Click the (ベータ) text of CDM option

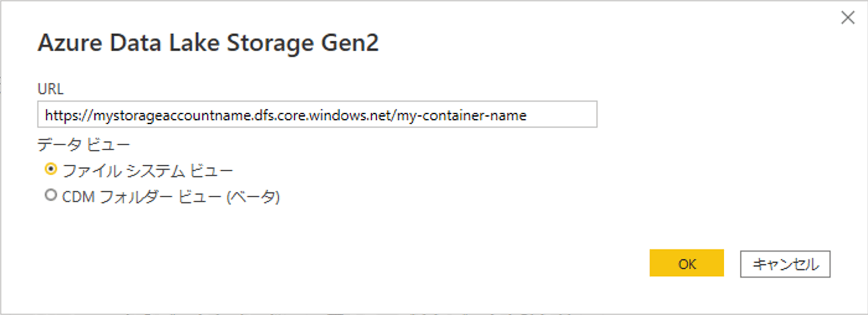tap(253, 197)
